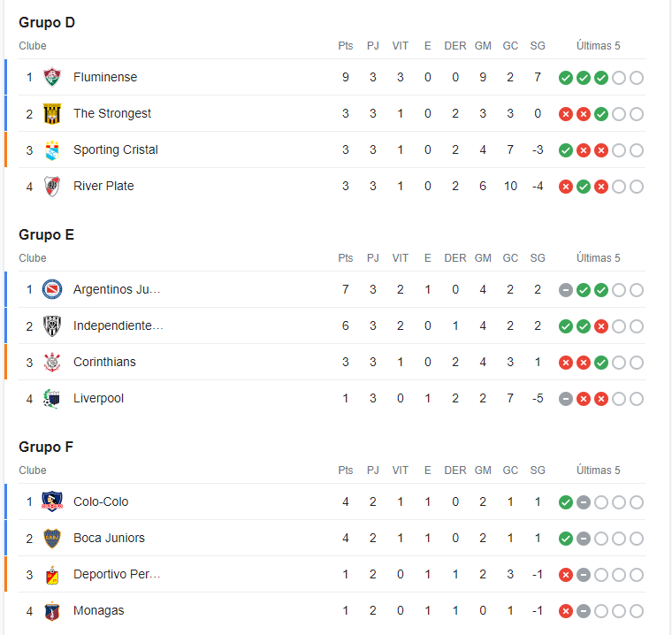This screenshot has width=672, height=635.
Task: Open the Independiente team name link
Action: pos(118,325)
